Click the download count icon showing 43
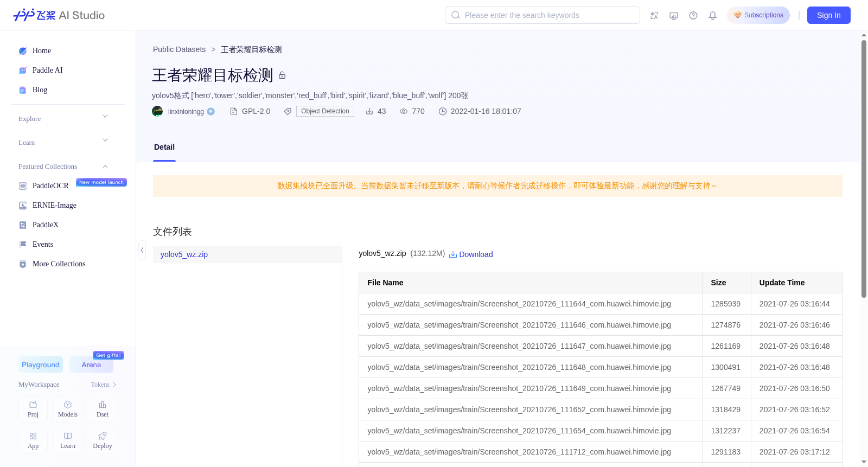Viewport: 868px width, 467px height. click(x=369, y=111)
